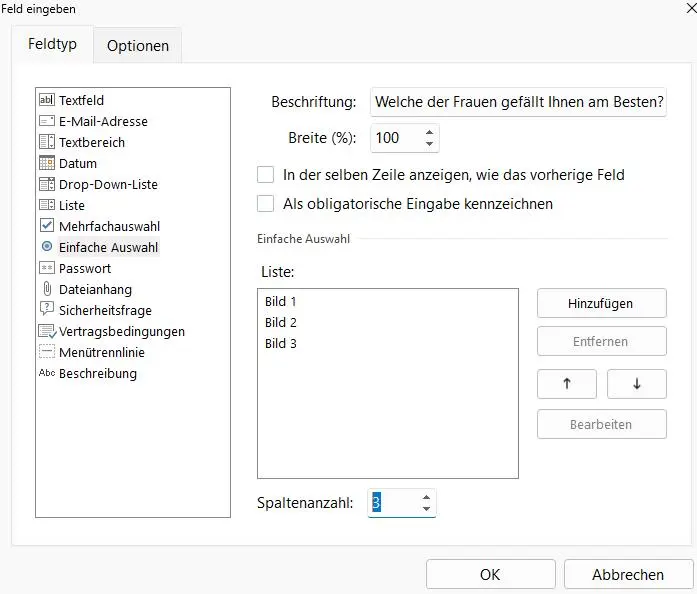
Task: Decrease the Spaltenanzahl value
Action: tap(427, 509)
